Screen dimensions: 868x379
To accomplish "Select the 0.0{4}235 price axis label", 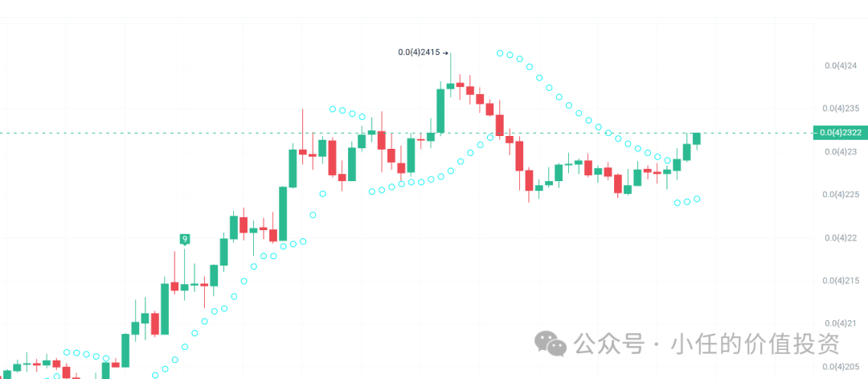I will [842, 108].
